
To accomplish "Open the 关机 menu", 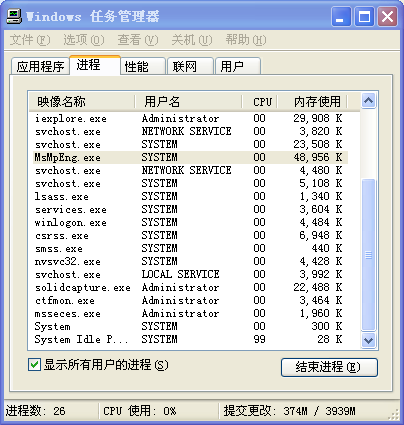I will (x=192, y=40).
